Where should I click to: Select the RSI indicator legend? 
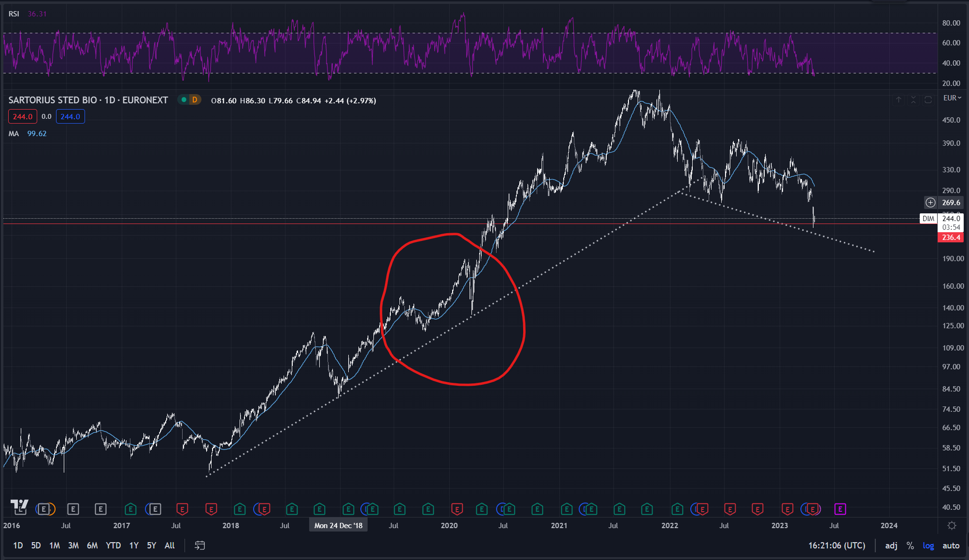pos(14,14)
